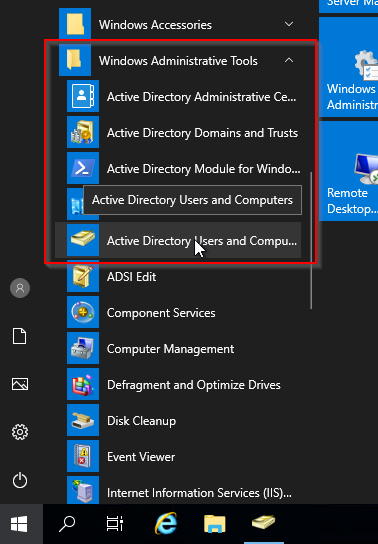Click the Power icon in Start sidebar
This screenshot has width=378, height=544.
coord(20,480)
